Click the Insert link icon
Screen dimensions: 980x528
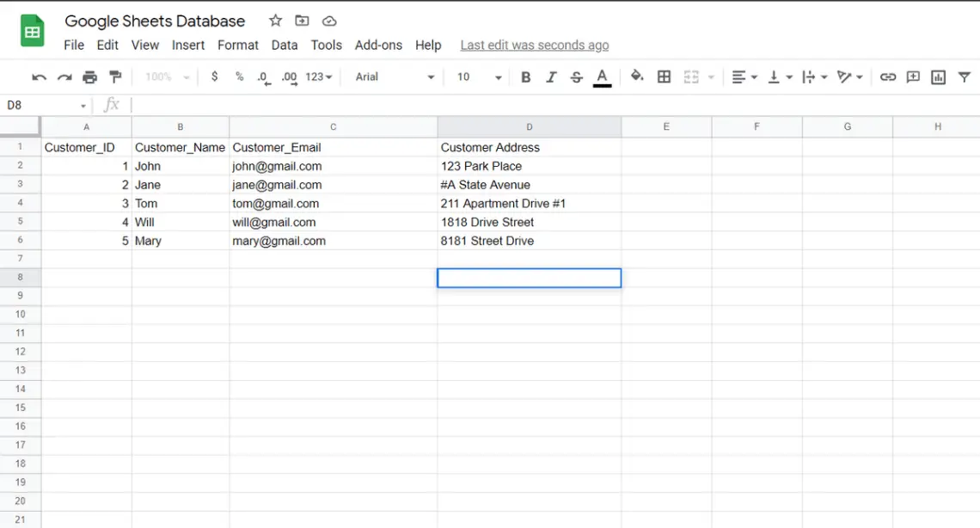[888, 77]
